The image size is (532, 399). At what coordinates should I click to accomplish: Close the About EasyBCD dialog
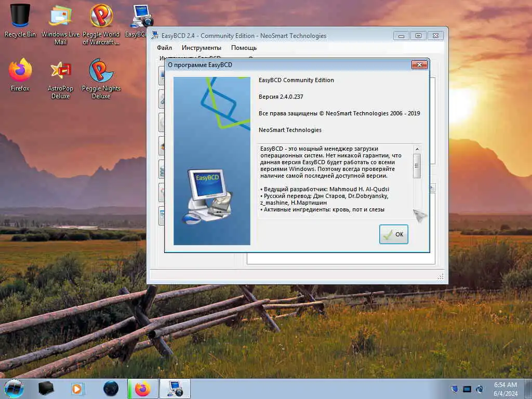point(419,64)
